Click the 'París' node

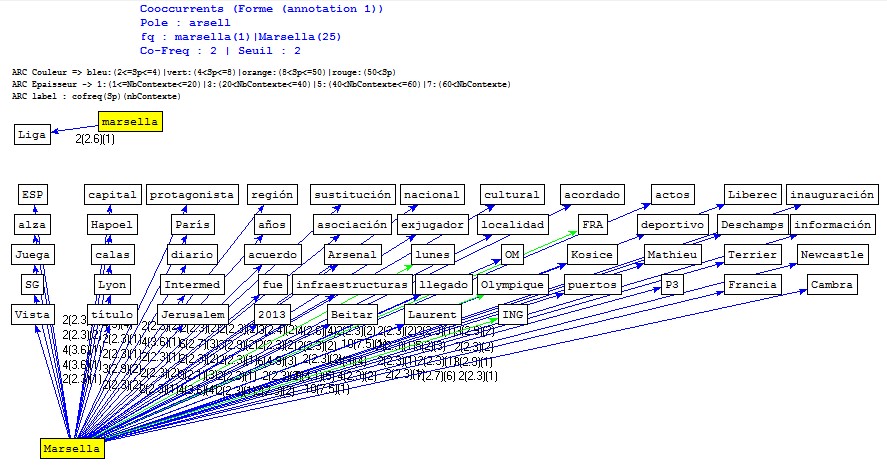click(x=192, y=224)
